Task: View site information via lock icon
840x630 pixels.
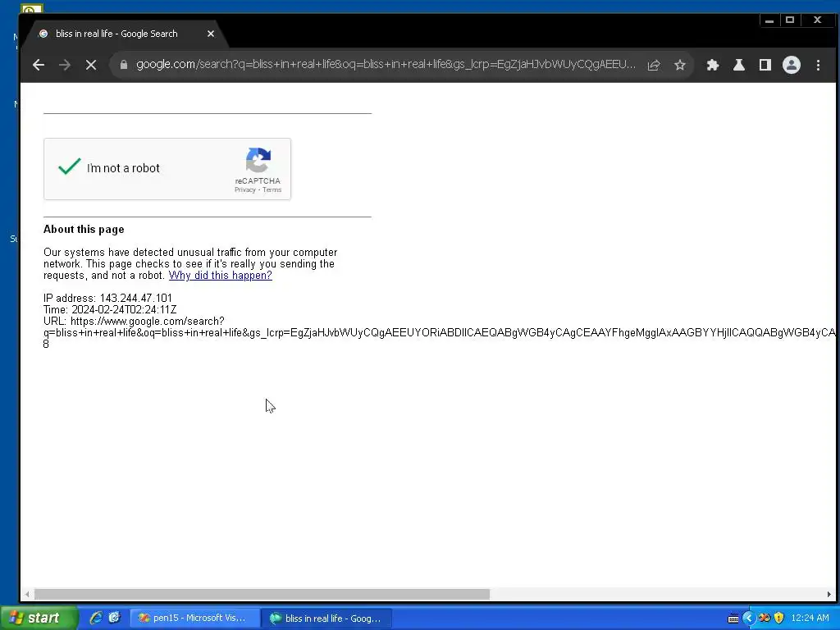Action: coord(124,65)
